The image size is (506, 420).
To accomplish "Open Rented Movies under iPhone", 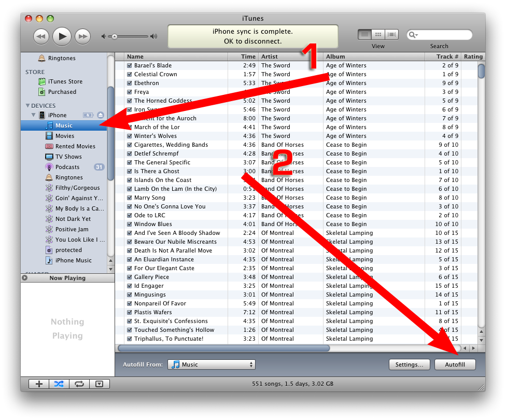I will (x=64, y=146).
